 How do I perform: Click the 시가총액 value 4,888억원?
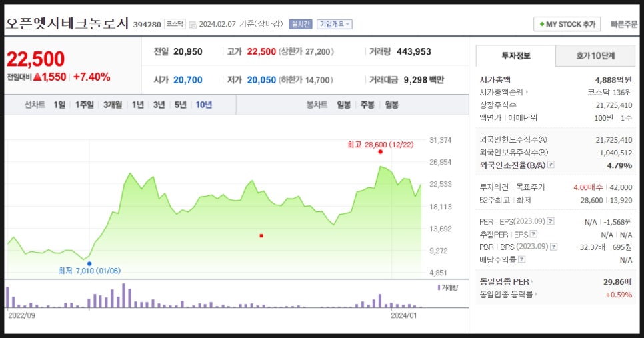tap(613, 80)
